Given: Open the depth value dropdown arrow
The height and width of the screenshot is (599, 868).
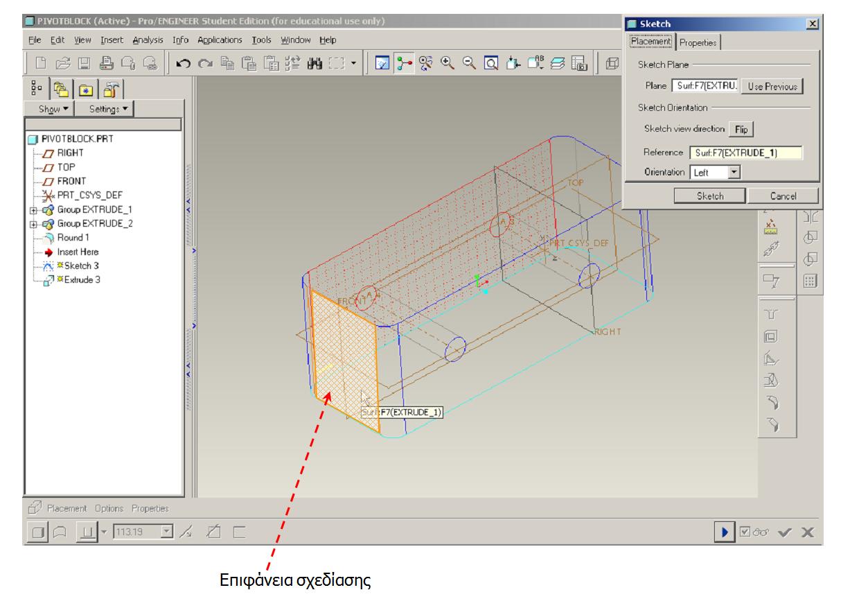Looking at the screenshot, I should coord(165,533).
